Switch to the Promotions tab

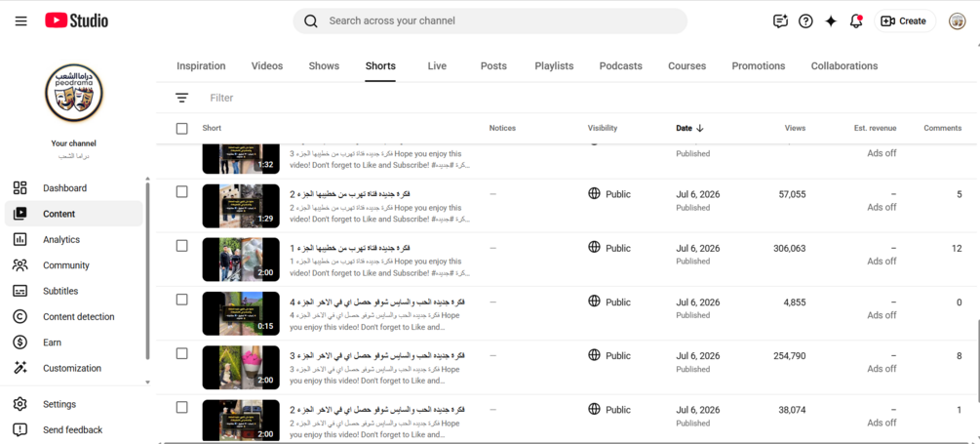tap(758, 65)
